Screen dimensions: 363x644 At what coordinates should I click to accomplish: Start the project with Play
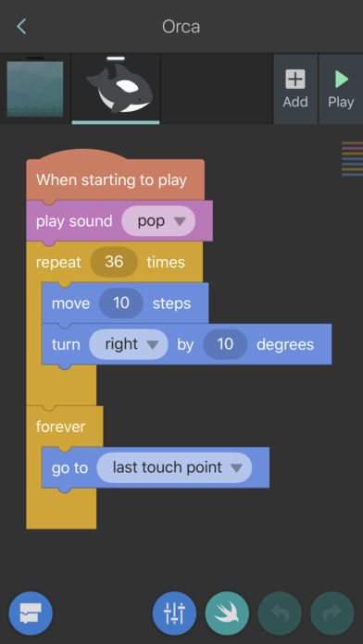point(341,89)
